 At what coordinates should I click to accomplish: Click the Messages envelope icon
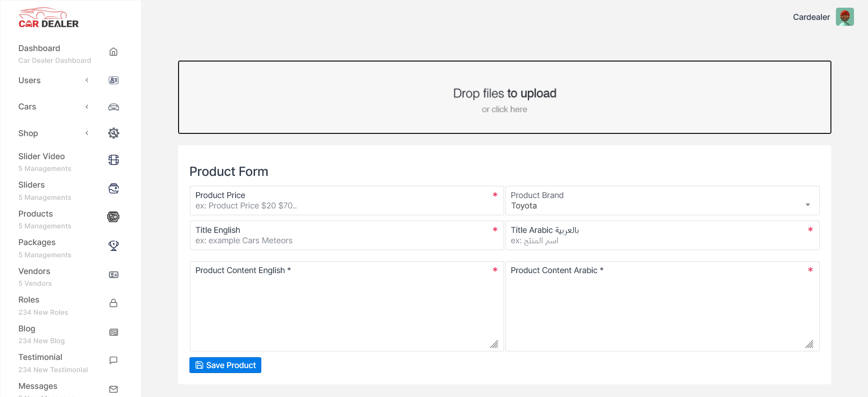click(113, 389)
